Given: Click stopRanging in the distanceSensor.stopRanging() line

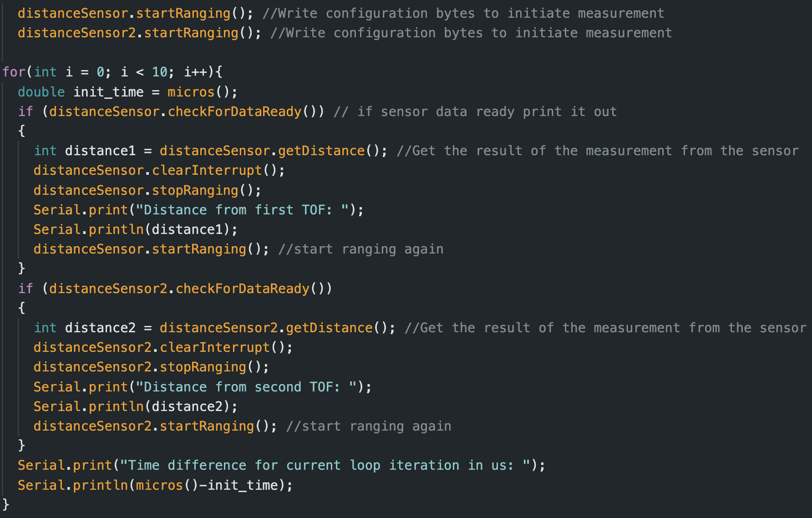Looking at the screenshot, I should click(x=195, y=190).
